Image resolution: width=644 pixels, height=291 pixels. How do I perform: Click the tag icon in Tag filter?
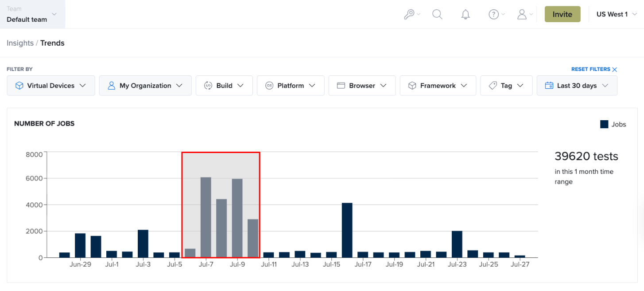pos(493,86)
